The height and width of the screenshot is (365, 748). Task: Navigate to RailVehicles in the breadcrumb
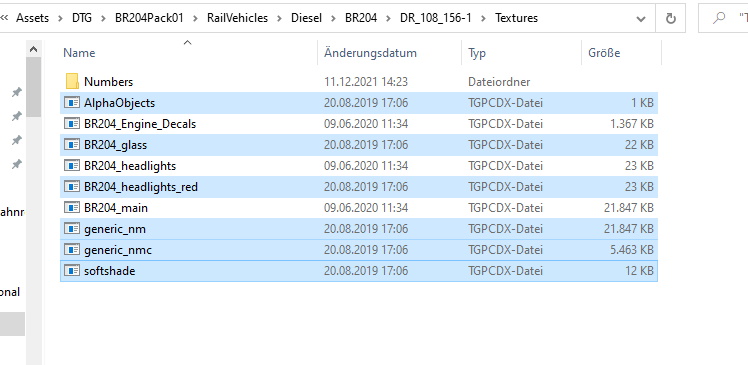click(x=237, y=18)
